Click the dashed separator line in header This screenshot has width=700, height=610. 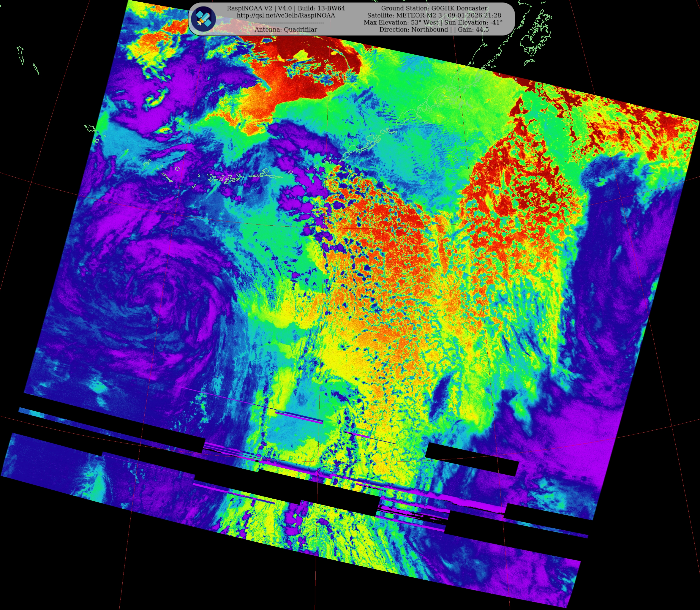point(286,23)
